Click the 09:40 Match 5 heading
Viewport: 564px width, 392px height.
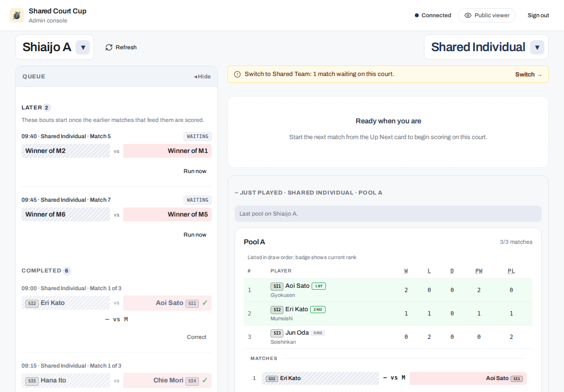[x=66, y=136]
